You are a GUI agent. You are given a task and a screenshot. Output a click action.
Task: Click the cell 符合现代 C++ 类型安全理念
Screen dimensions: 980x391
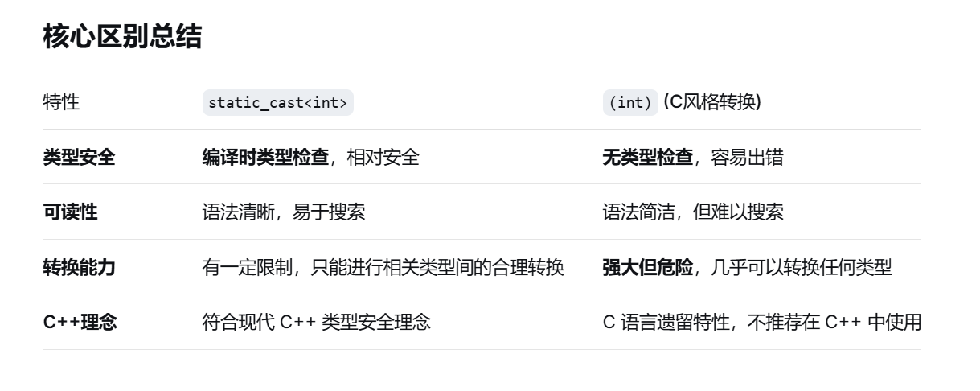[x=316, y=323]
